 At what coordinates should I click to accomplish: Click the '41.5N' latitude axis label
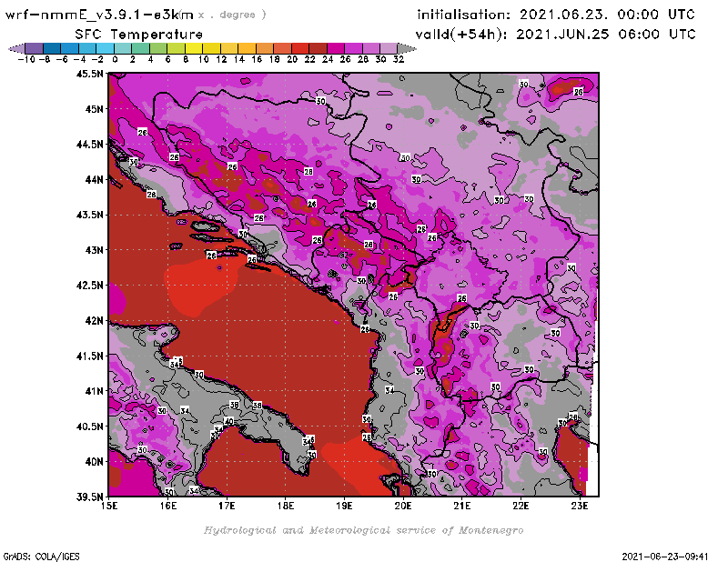click(89, 356)
